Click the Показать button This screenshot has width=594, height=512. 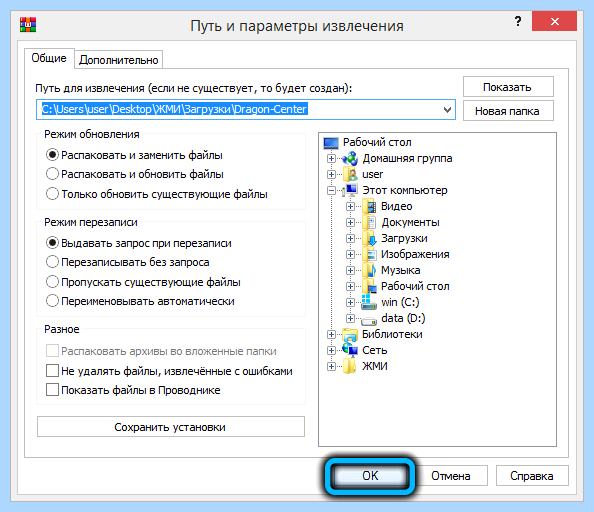(508, 87)
